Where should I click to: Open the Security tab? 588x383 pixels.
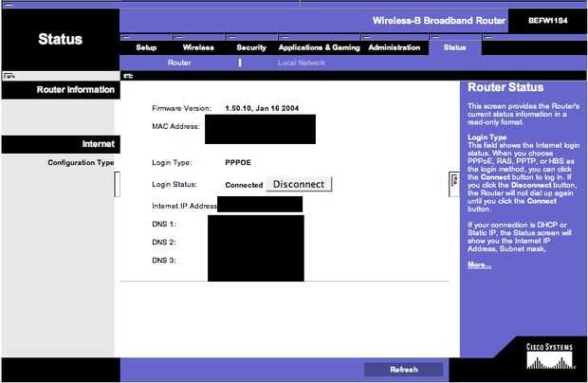[251, 47]
